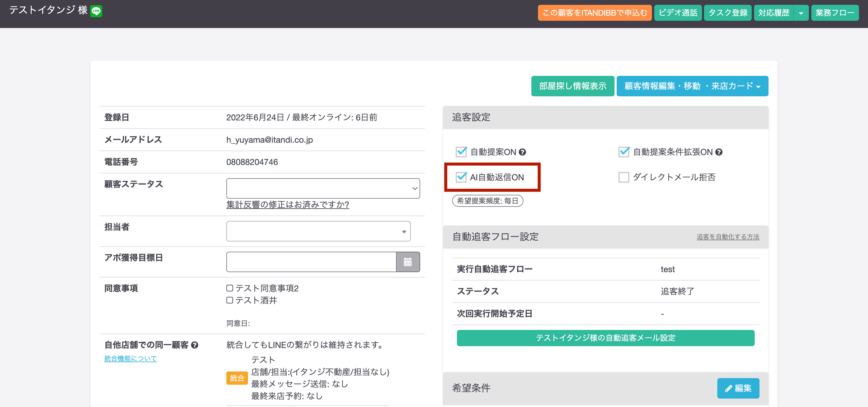Open 顧客情報編集・移動・来店カード dropdown
Image resolution: width=868 pixels, height=407 pixels.
coord(692,86)
